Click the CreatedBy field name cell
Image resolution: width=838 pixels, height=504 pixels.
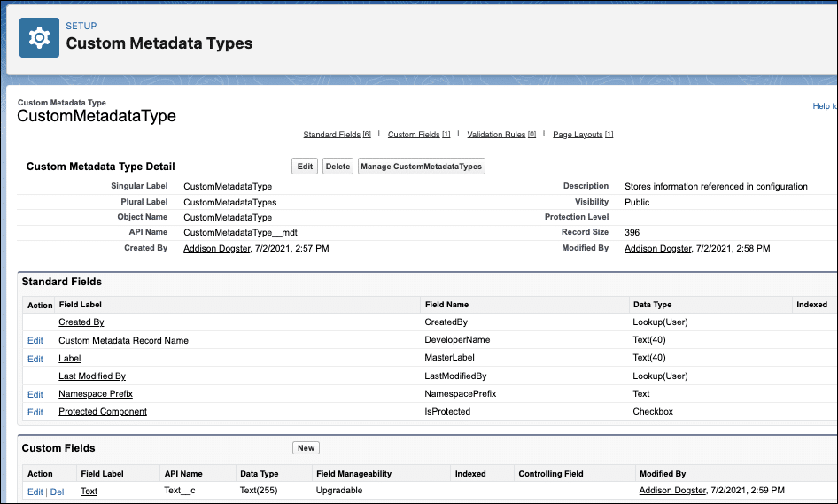click(446, 322)
